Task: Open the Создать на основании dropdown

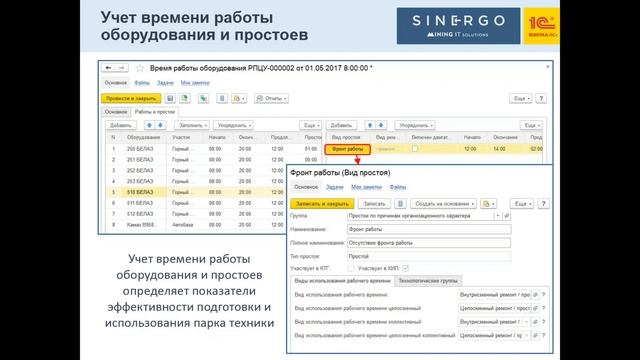Action: (443, 204)
